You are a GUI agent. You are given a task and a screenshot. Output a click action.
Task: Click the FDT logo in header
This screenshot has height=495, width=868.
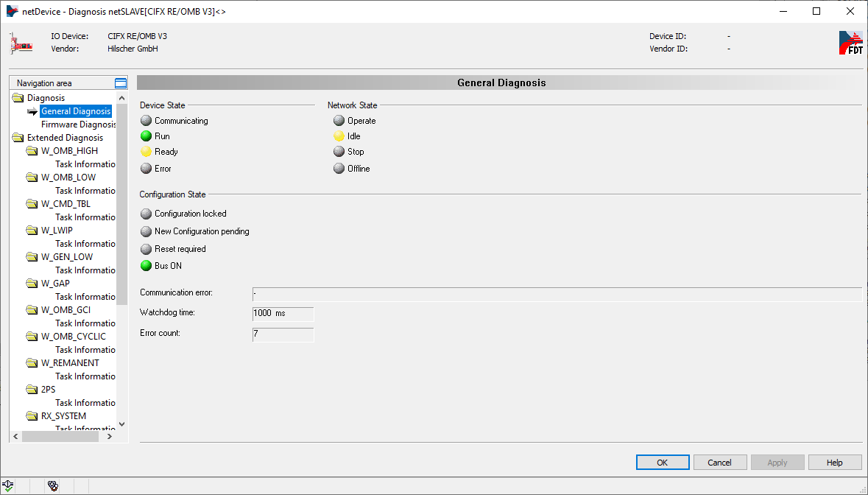(850, 43)
